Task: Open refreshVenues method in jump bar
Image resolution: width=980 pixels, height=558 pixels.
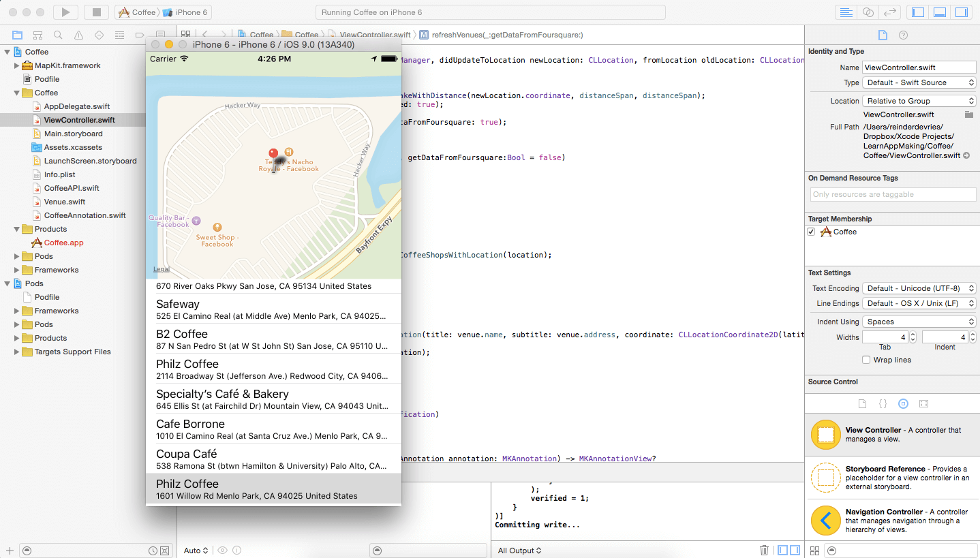Action: [502, 35]
